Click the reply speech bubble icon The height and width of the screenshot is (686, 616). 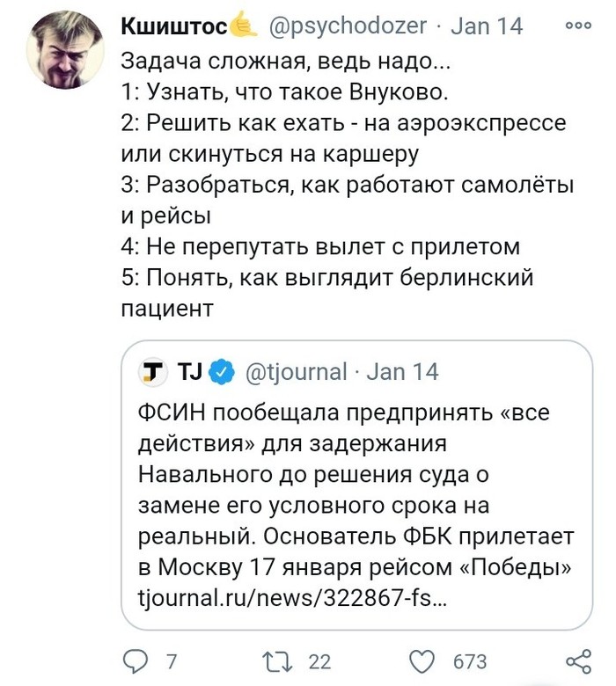click(136, 660)
